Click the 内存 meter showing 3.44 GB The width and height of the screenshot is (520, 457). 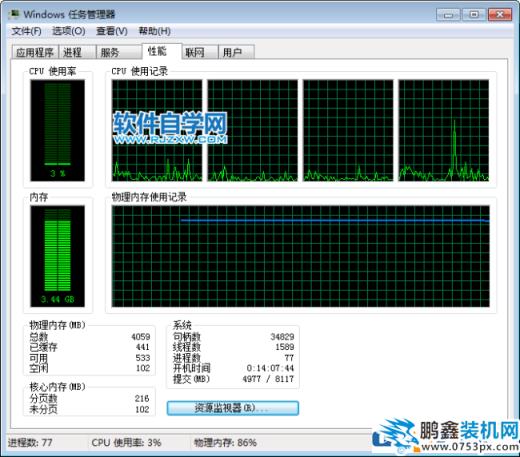57,256
